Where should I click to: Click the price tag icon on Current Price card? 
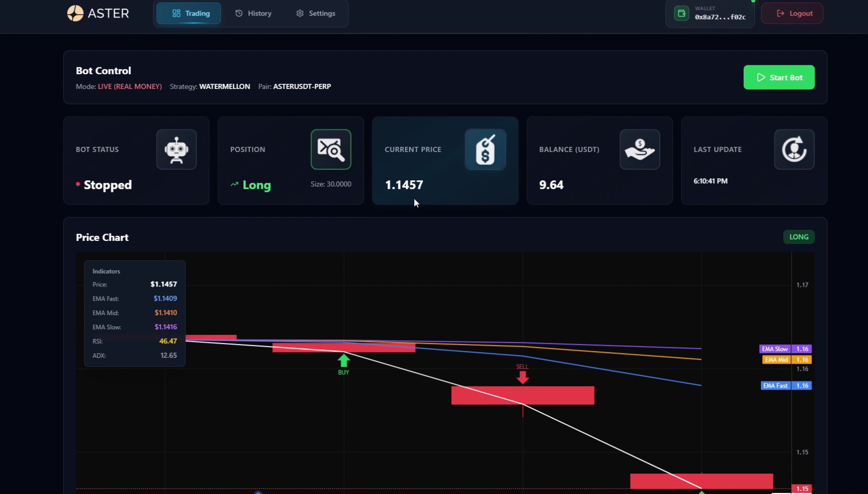click(485, 149)
